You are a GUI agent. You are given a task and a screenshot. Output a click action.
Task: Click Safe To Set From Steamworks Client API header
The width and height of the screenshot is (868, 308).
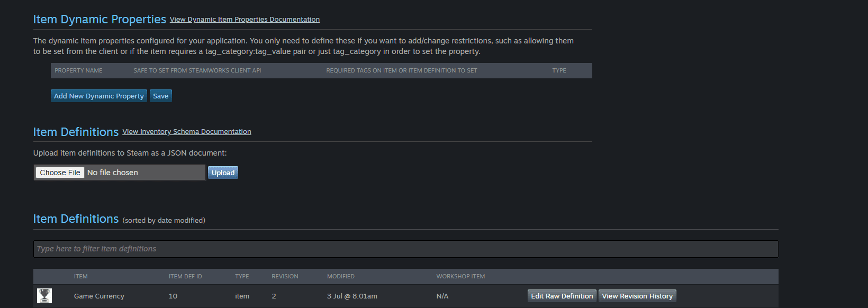point(197,70)
